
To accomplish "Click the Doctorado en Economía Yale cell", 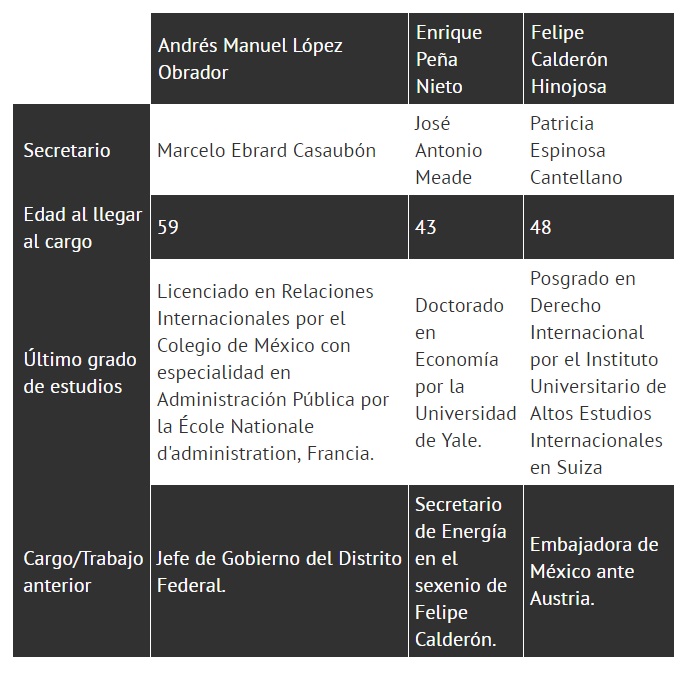I will [466, 372].
